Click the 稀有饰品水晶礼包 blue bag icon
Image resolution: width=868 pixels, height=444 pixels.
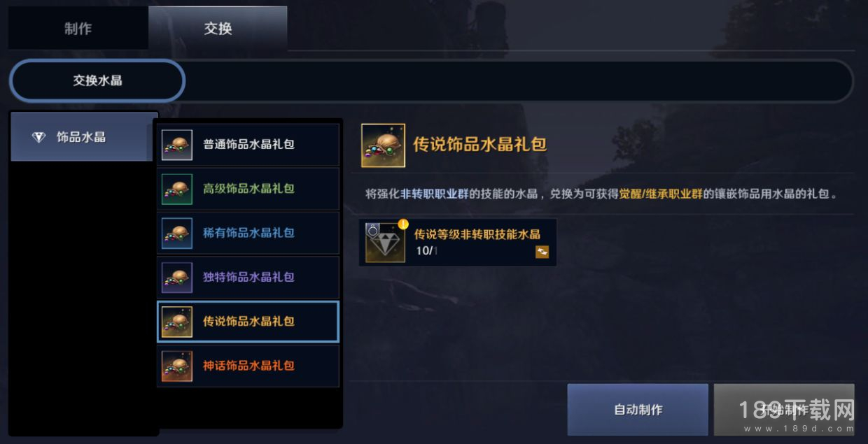(x=177, y=233)
